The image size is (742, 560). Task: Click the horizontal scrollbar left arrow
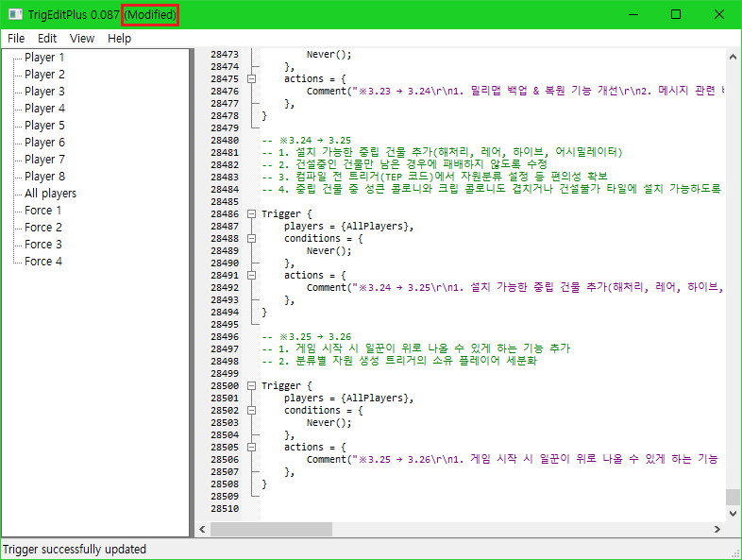coord(202,530)
